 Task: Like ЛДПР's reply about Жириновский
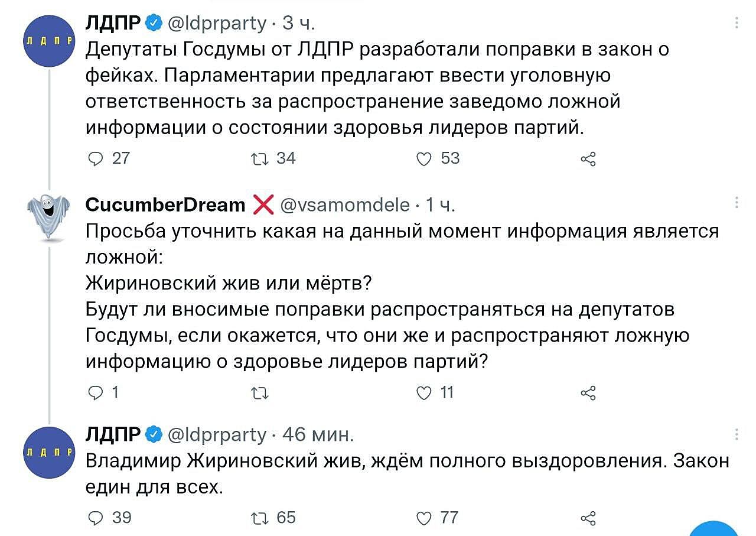(x=424, y=518)
